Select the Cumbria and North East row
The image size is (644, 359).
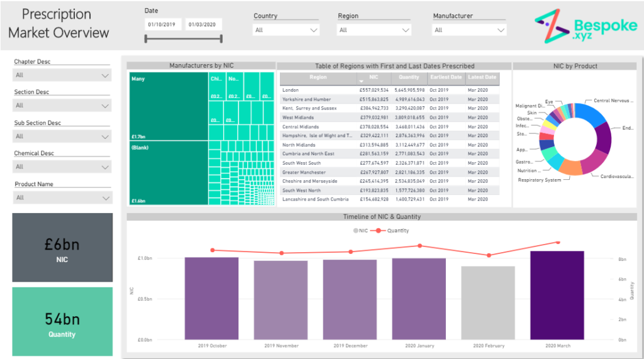coord(390,153)
